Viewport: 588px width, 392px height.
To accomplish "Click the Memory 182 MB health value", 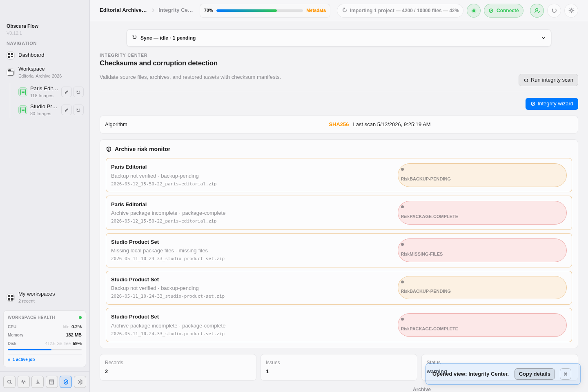I will [x=74, y=335].
